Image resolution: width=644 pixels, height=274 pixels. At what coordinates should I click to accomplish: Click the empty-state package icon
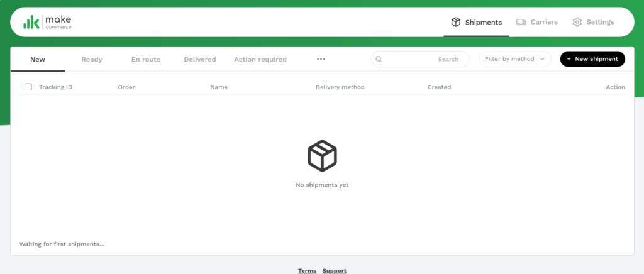(322, 155)
